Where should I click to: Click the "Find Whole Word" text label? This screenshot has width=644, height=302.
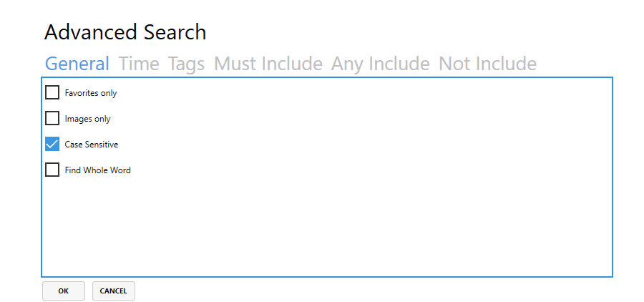coord(98,170)
